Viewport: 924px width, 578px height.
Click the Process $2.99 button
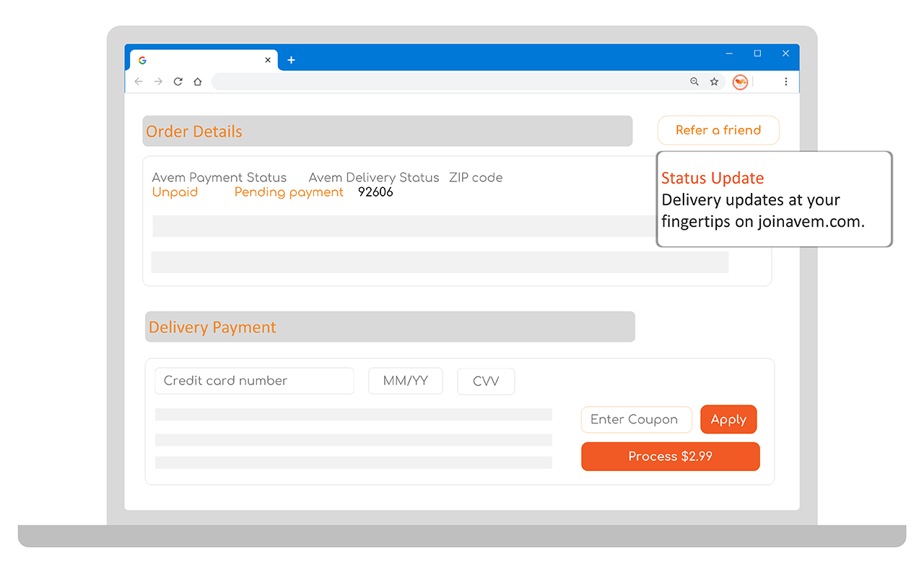pos(671,457)
